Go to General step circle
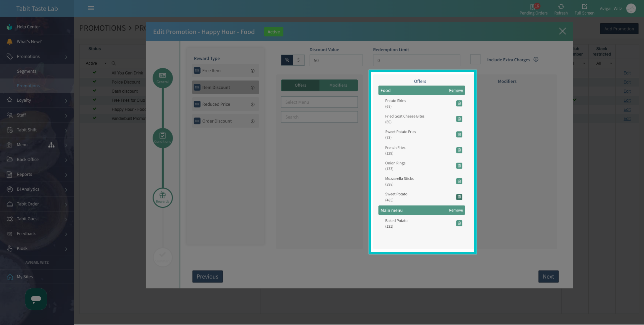The height and width of the screenshot is (325, 644). click(163, 78)
